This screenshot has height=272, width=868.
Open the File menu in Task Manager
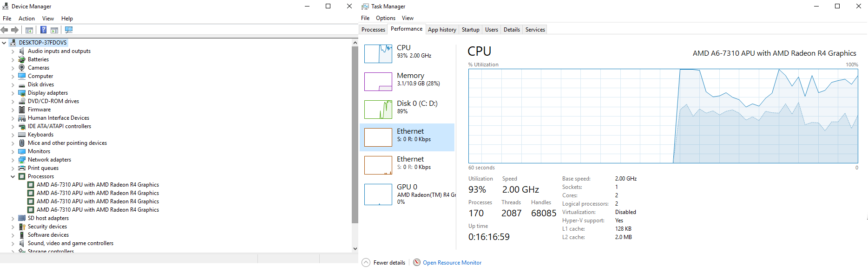365,18
